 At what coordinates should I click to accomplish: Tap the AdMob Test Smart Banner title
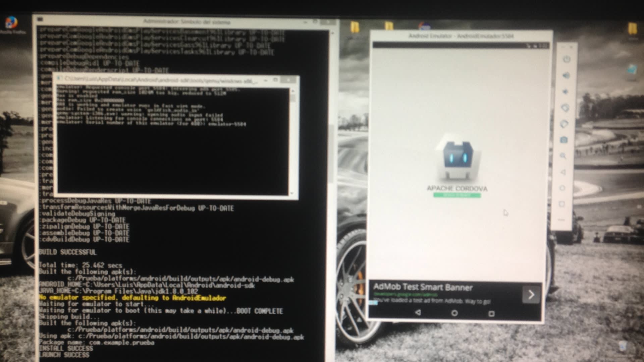click(x=423, y=287)
